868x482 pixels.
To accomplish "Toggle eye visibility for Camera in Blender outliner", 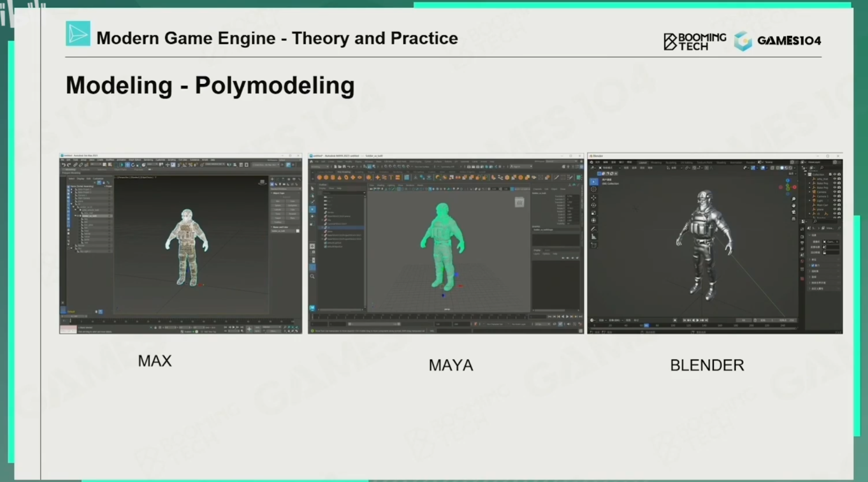I will point(835,192).
